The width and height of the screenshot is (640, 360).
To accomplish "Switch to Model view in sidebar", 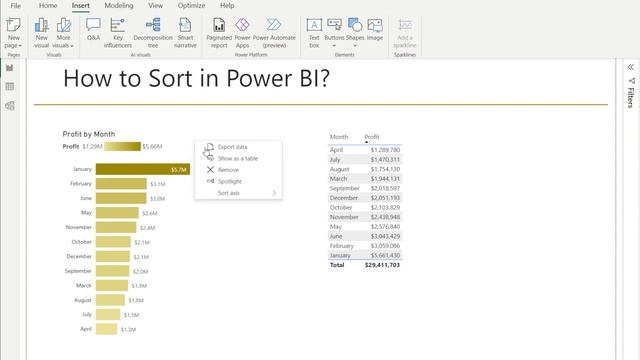I will pos(10,106).
